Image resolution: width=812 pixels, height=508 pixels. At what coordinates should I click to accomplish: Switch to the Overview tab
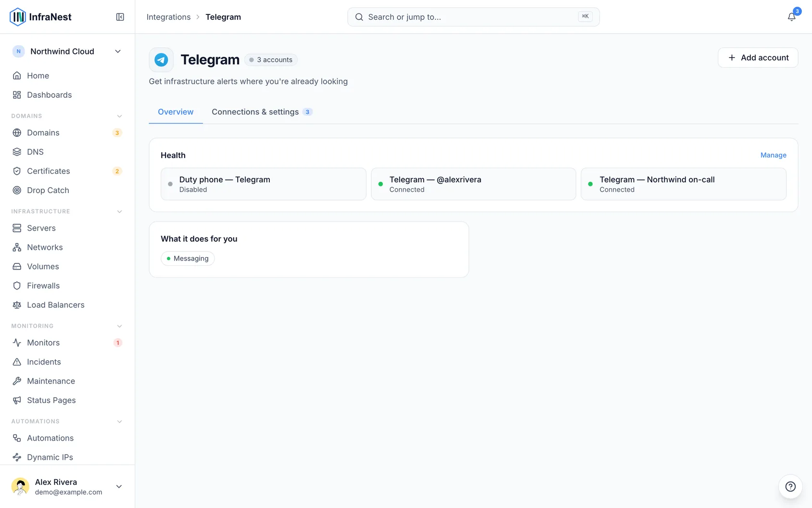tap(176, 112)
